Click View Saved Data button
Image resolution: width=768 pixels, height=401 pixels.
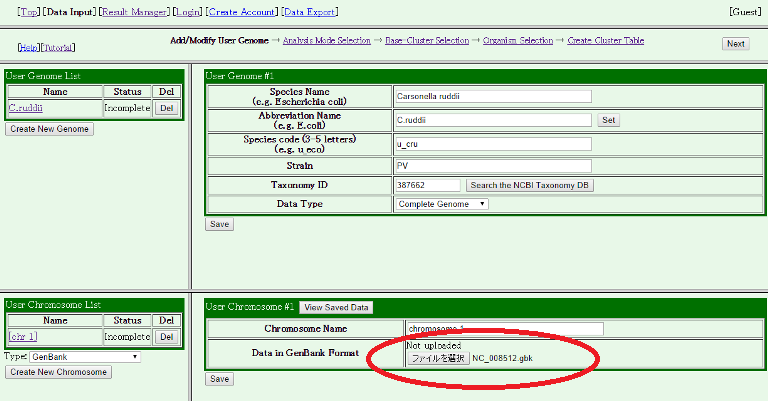click(335, 307)
